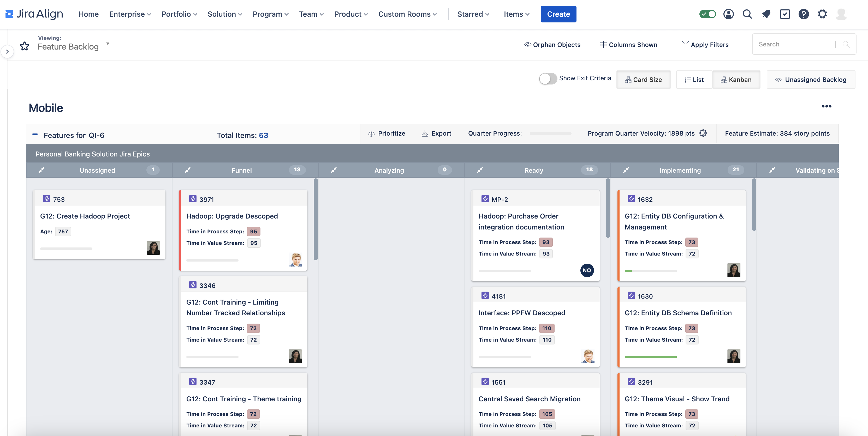
Task: Click the Create button
Action: point(558,14)
